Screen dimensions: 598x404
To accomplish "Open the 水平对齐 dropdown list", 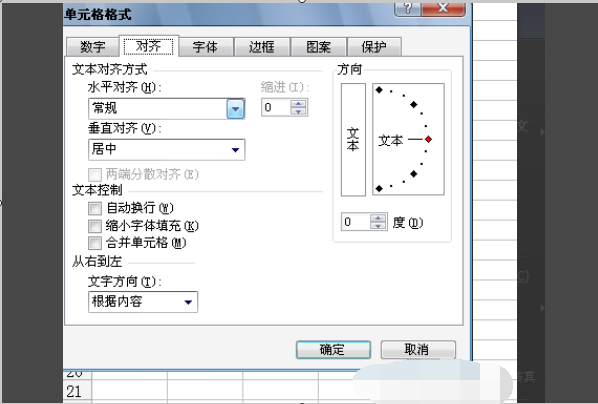I will [x=235, y=109].
